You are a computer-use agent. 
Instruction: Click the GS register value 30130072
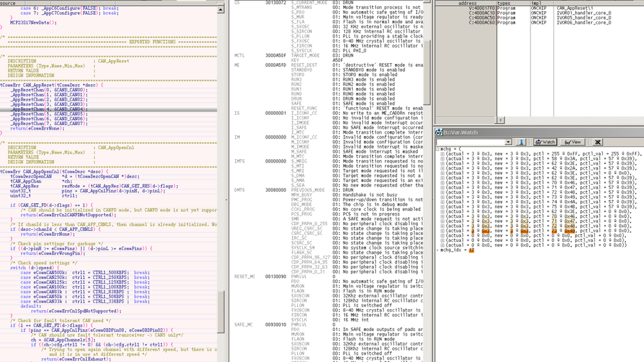276,3
